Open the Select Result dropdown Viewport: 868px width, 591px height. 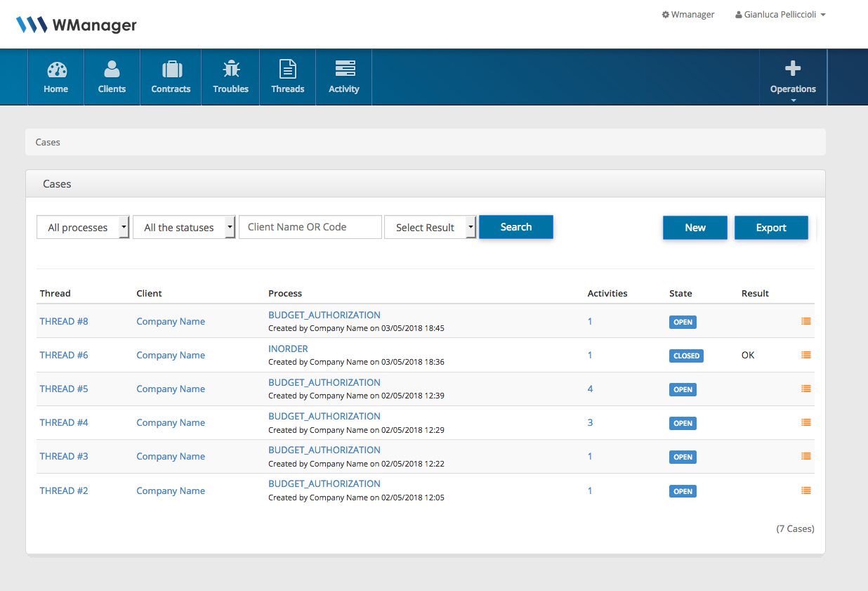[x=430, y=228]
